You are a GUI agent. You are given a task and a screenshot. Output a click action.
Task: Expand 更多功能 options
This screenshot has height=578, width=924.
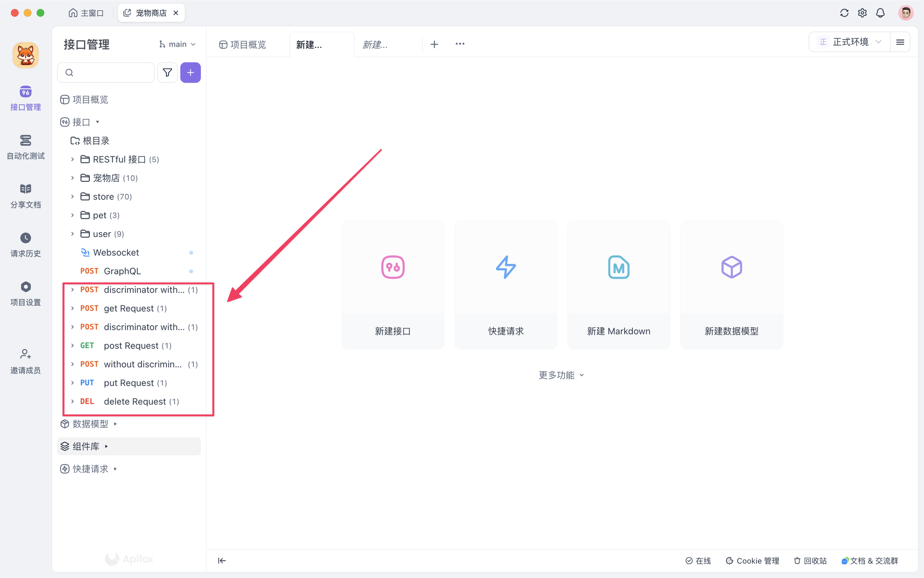(561, 375)
